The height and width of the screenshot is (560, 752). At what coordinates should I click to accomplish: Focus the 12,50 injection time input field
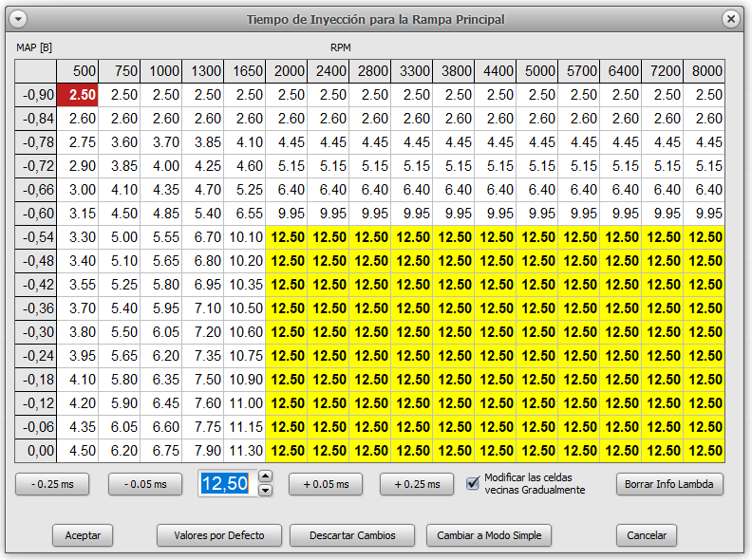click(227, 483)
